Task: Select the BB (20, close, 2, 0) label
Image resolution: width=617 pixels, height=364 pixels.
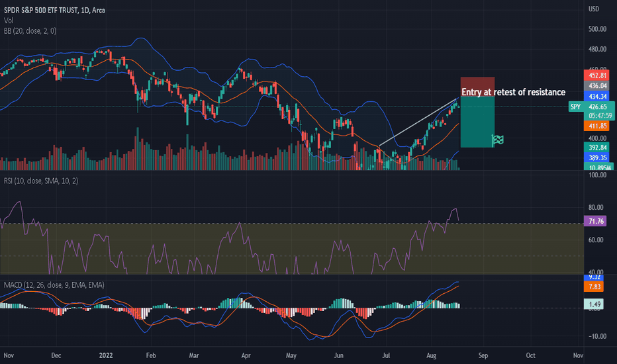Action: tap(30, 30)
